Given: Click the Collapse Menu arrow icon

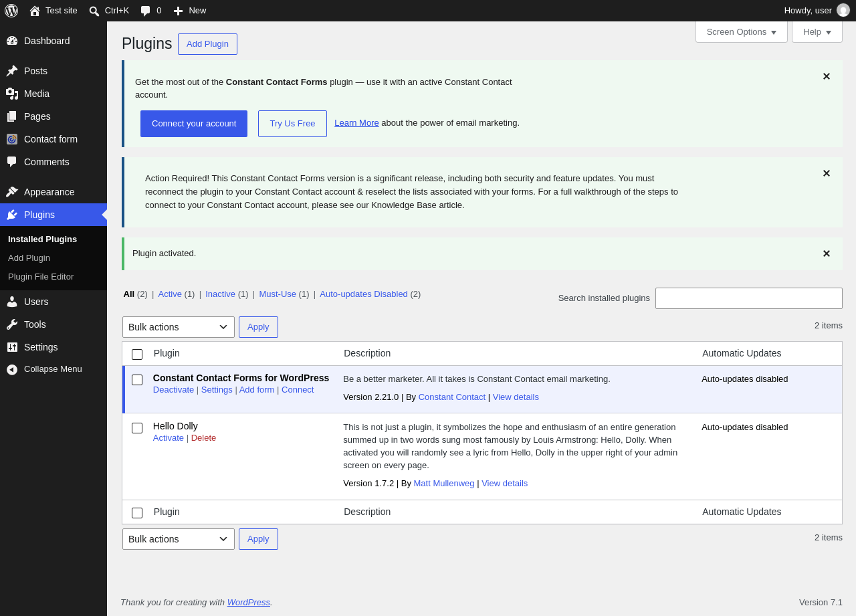Looking at the screenshot, I should click(x=12, y=369).
